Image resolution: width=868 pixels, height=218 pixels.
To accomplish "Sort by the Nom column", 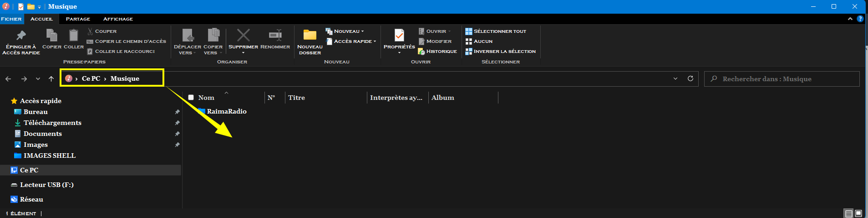I will [x=206, y=98].
